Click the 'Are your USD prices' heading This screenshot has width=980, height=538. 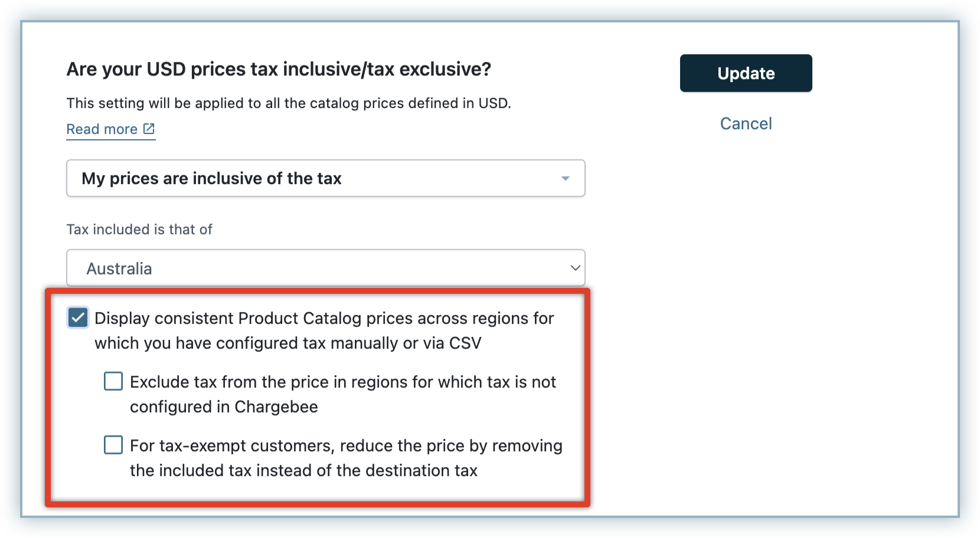pyautogui.click(x=279, y=70)
